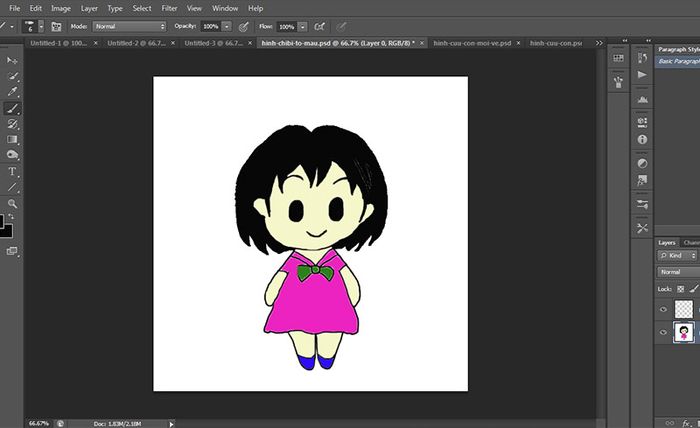Open the Brush panel toggle icon
700x428 pixels.
coord(56,27)
